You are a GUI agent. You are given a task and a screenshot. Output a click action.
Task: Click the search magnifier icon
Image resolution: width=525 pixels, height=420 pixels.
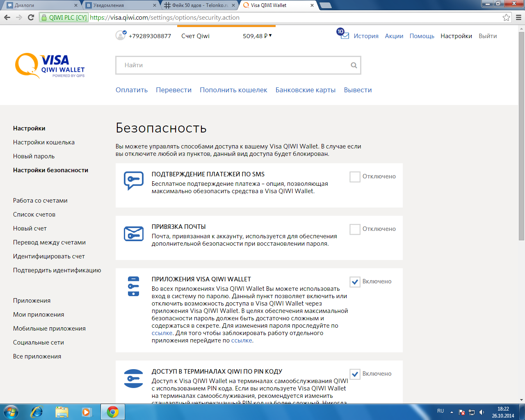(354, 65)
